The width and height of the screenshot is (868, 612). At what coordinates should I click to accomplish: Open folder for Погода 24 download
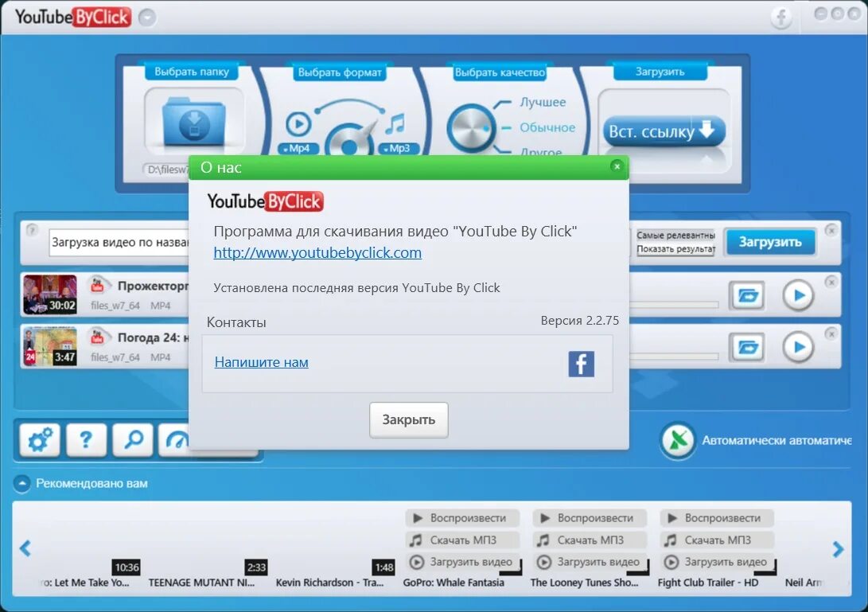[x=747, y=347]
